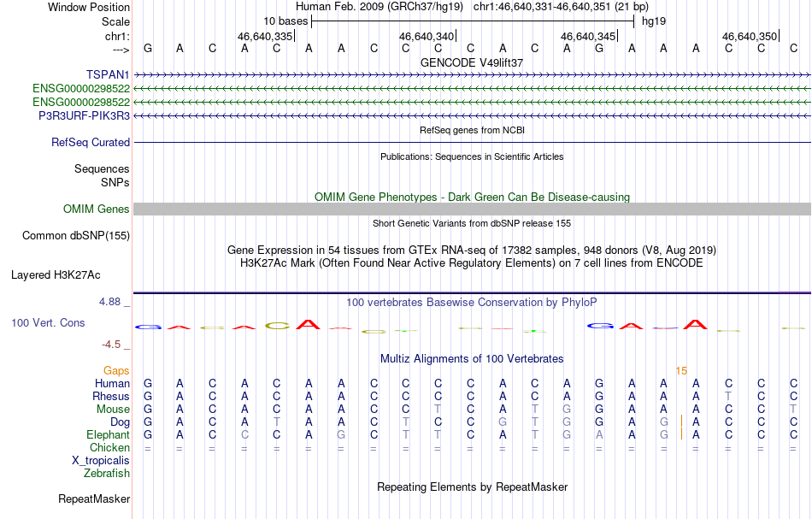Click the SNPs track label
The width and height of the screenshot is (812, 519).
(115, 182)
